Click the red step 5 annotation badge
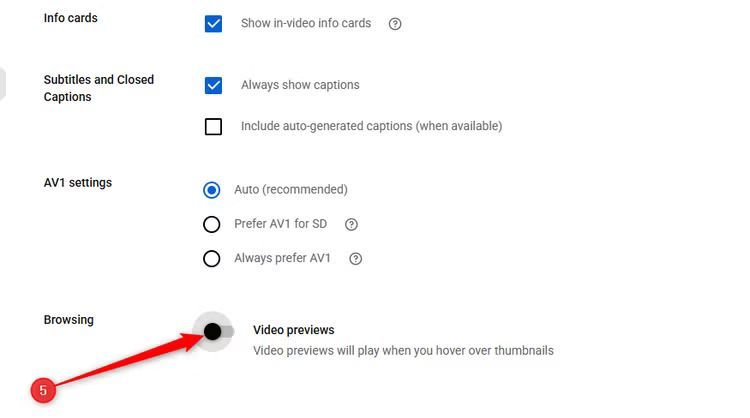750x418 pixels. pos(43,390)
